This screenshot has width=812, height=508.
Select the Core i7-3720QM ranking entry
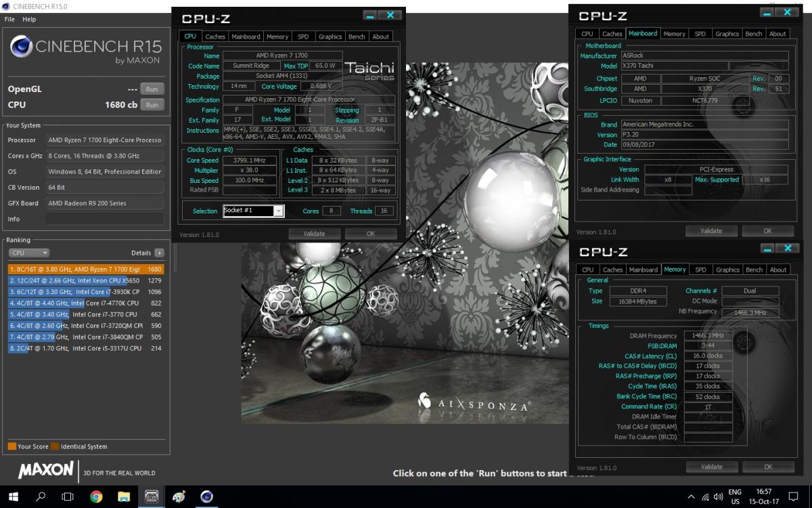(x=86, y=326)
